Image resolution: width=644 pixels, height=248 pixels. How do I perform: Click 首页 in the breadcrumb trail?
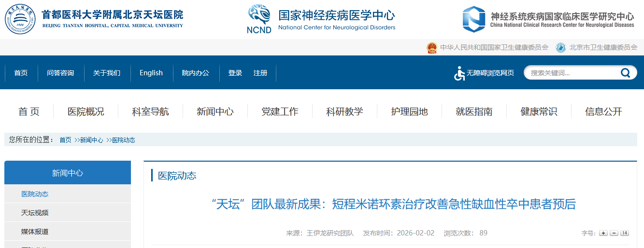65,140
